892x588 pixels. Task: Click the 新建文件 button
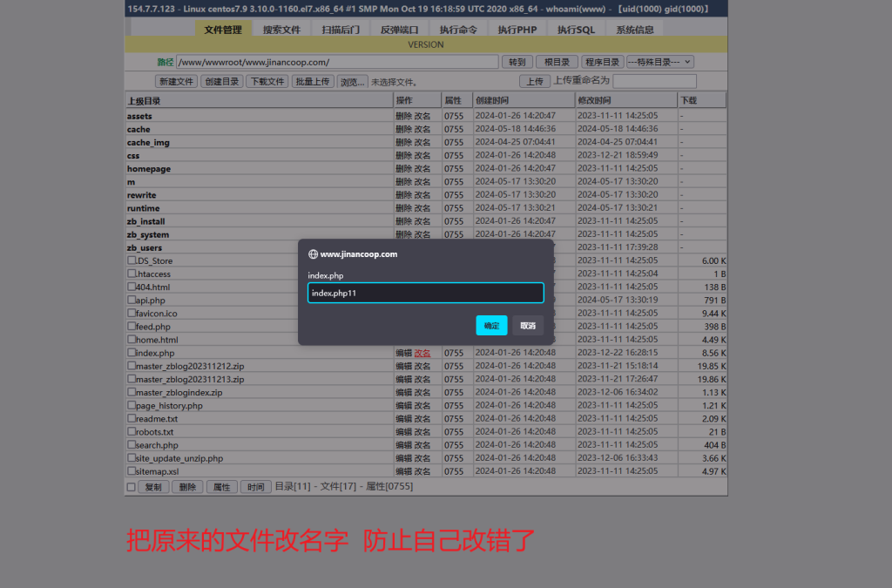coord(176,81)
